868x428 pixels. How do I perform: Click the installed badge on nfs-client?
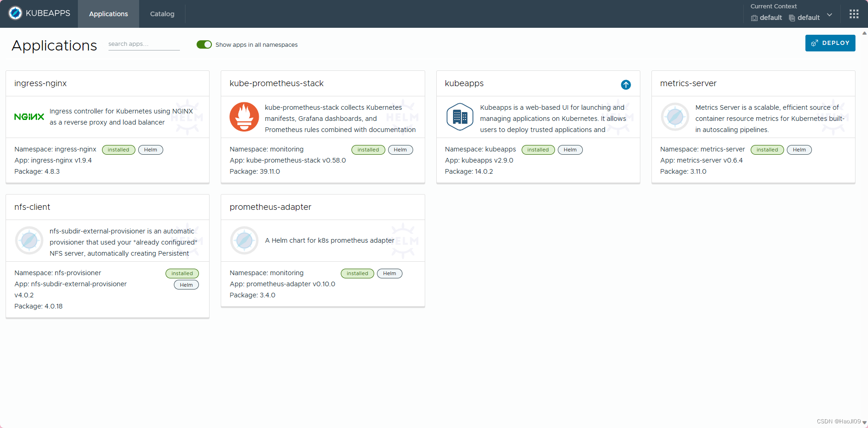(182, 273)
